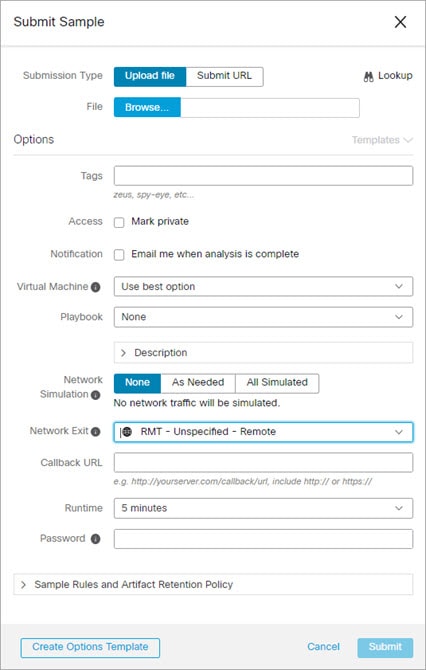Click the Network Simulation info icon
The height and width of the screenshot is (670, 426).
[x=96, y=395]
